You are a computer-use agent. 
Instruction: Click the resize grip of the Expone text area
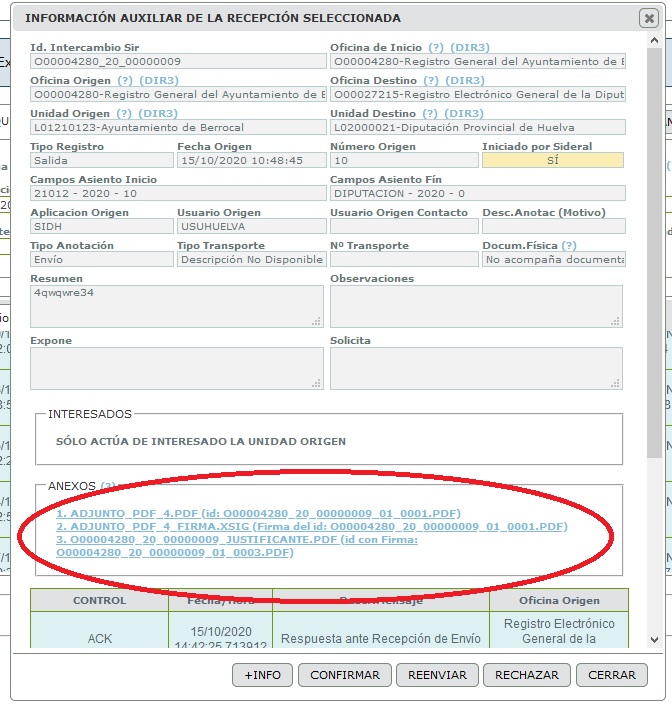(x=316, y=383)
